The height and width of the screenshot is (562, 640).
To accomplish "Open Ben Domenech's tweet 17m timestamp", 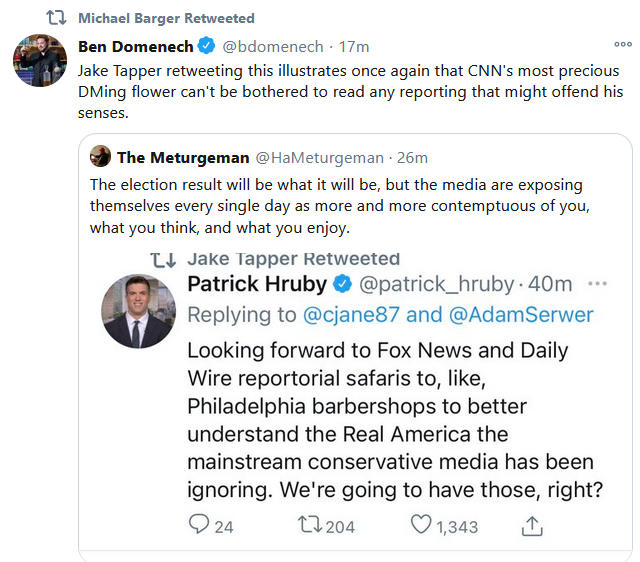I will click(x=355, y=46).
